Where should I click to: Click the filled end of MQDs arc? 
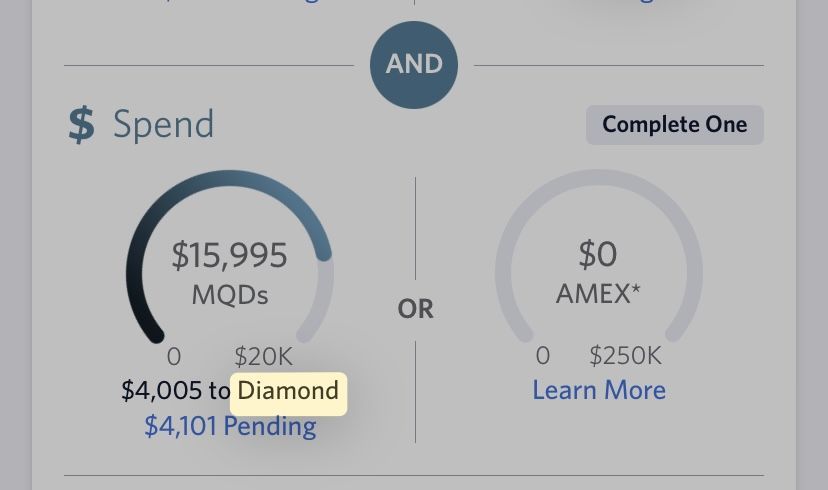[323, 252]
